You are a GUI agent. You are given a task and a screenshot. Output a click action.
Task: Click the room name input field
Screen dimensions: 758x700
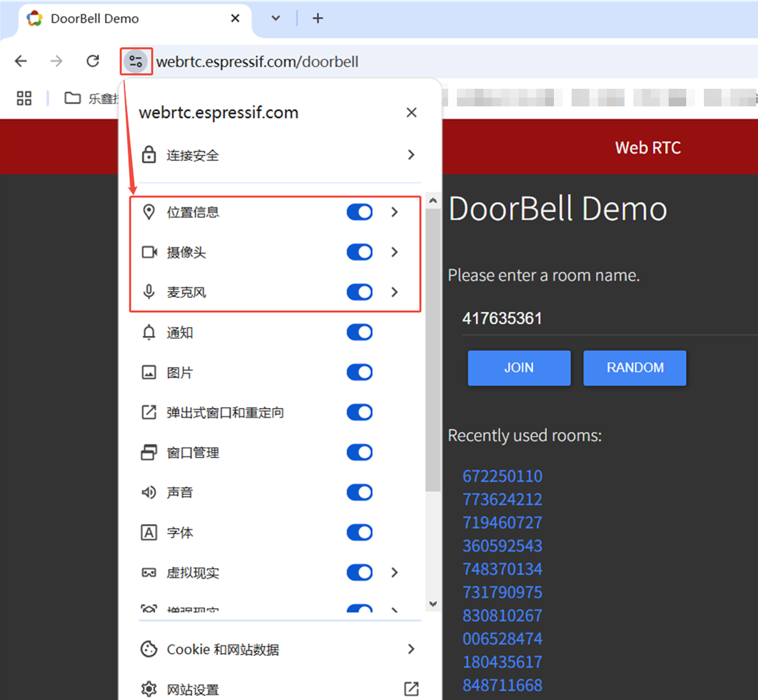tap(609, 319)
